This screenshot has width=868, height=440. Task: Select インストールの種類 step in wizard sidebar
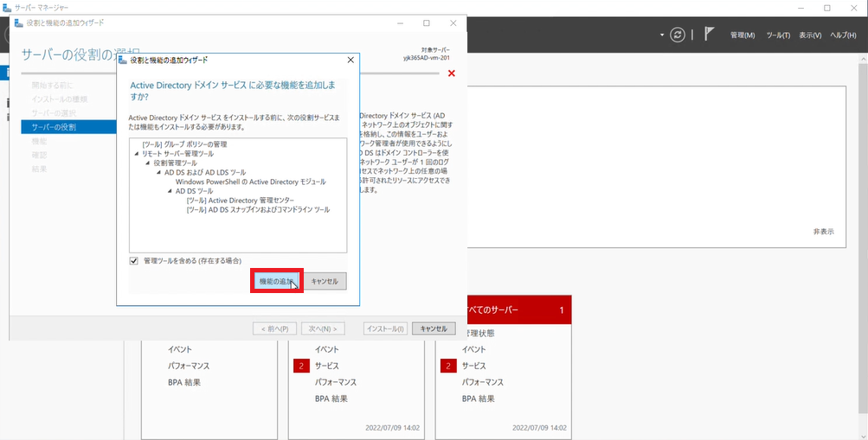point(59,99)
